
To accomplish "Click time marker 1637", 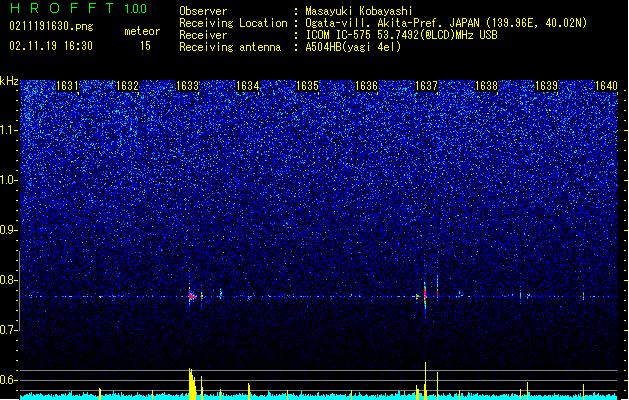I will (x=426, y=86).
